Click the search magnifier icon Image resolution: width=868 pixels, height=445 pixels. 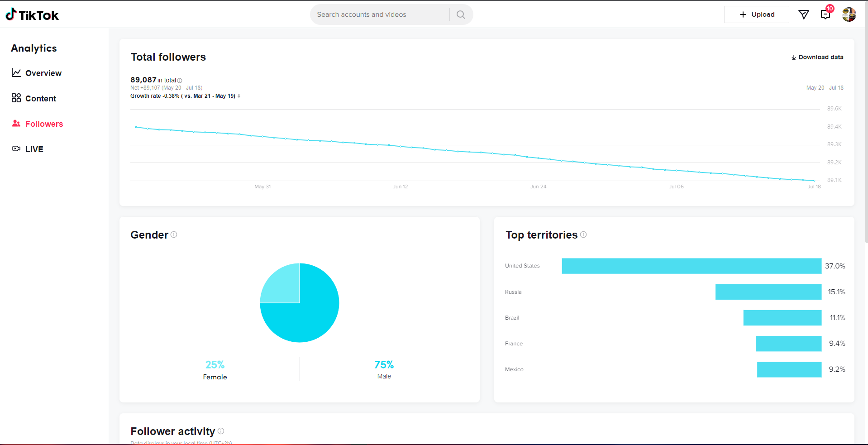point(461,14)
